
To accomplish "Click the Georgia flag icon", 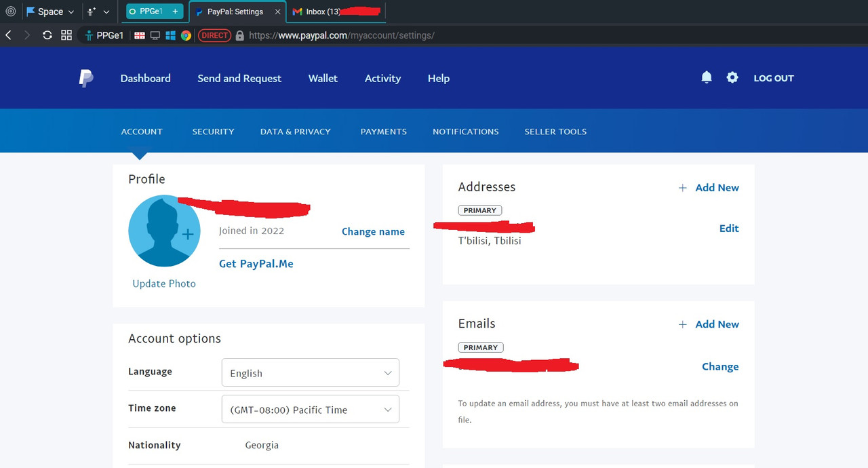I will 140,35.
